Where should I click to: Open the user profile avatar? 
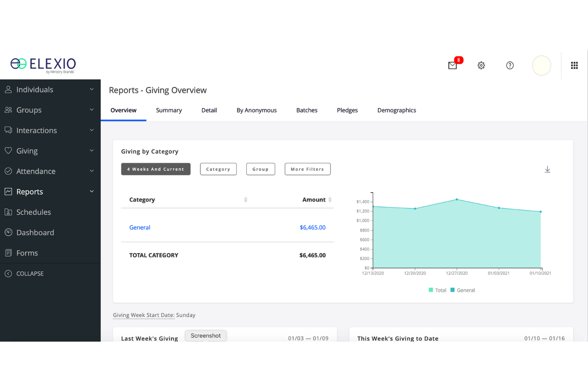tap(542, 66)
